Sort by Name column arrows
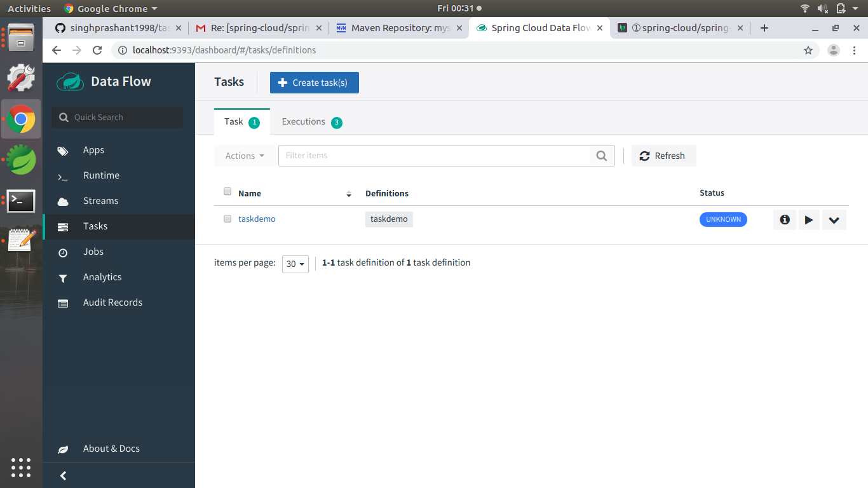The image size is (868, 488). (x=349, y=194)
